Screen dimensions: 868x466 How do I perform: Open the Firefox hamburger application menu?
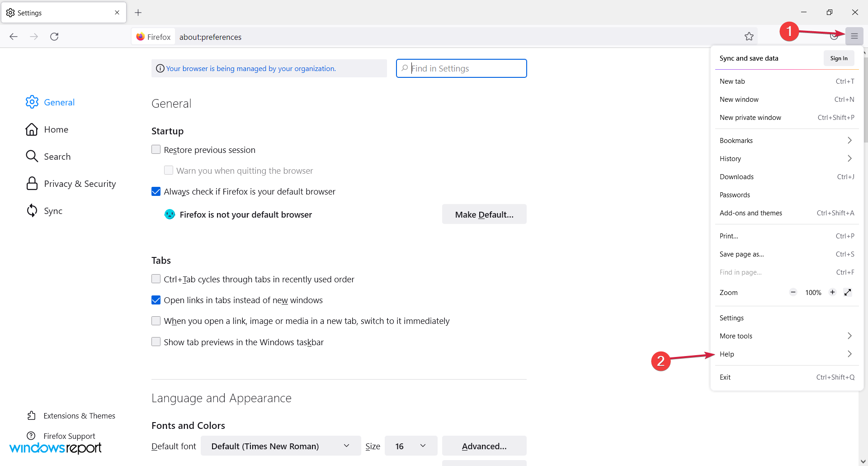coord(854,36)
